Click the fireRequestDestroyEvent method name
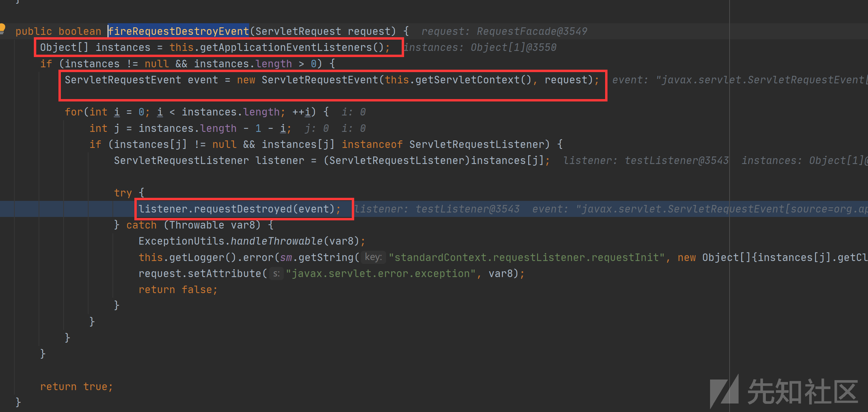This screenshot has height=412, width=868. click(179, 31)
